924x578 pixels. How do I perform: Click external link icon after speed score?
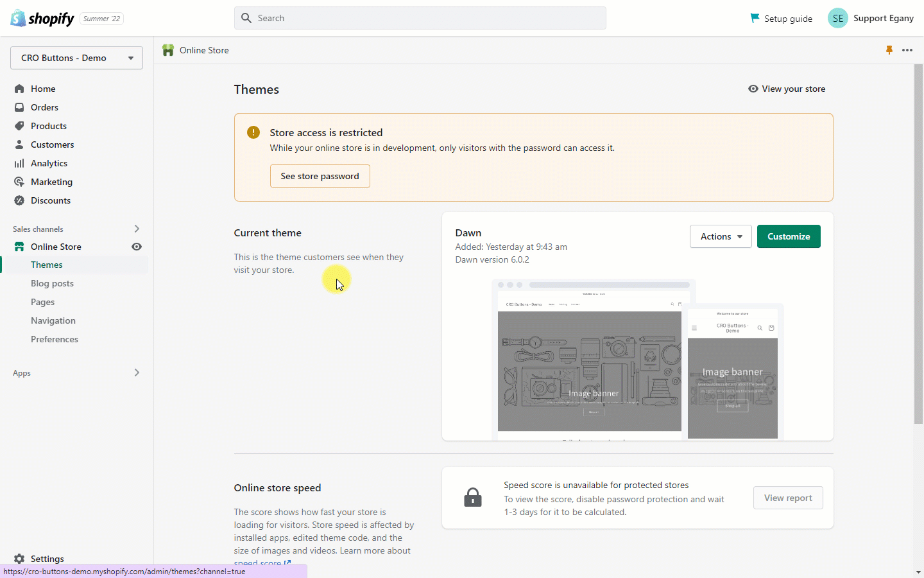point(287,563)
